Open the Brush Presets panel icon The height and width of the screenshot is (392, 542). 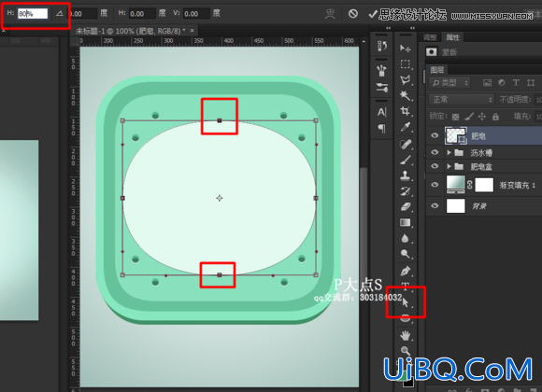click(382, 70)
